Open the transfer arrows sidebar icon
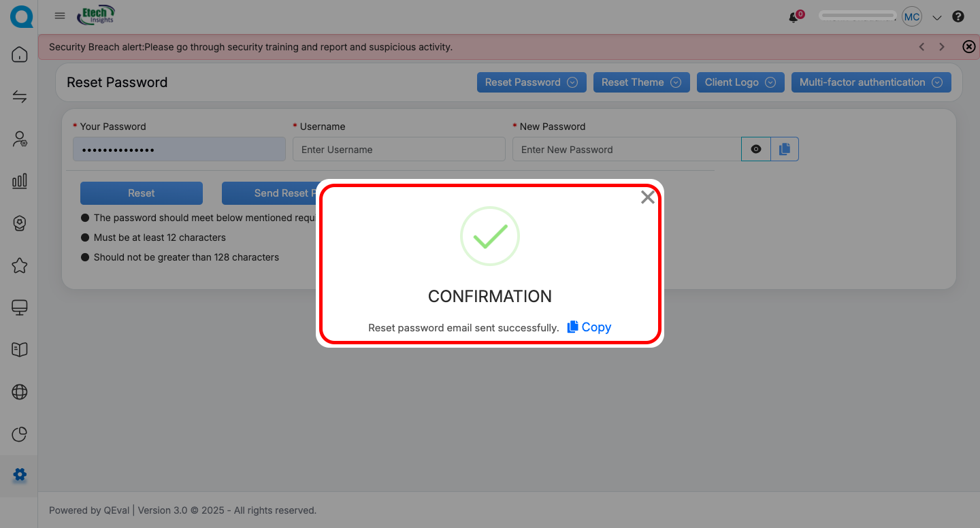This screenshot has width=980, height=528. pos(20,97)
